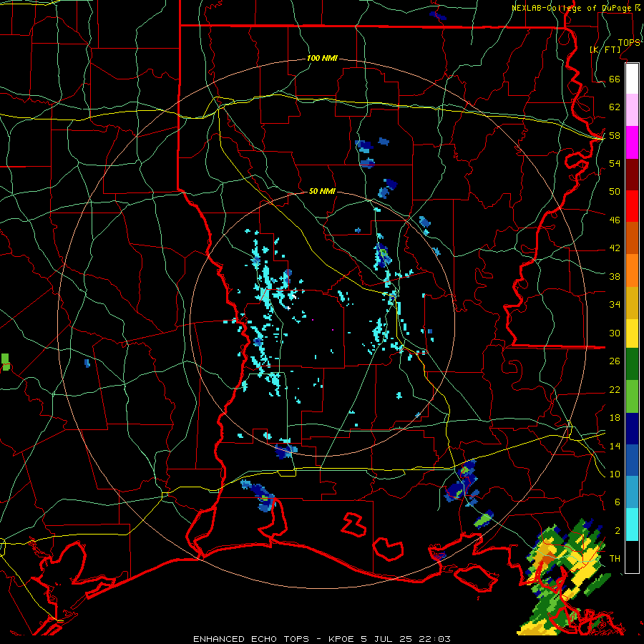The image size is (644, 644).
Task: Click the "10" scale label
Action: (615, 474)
